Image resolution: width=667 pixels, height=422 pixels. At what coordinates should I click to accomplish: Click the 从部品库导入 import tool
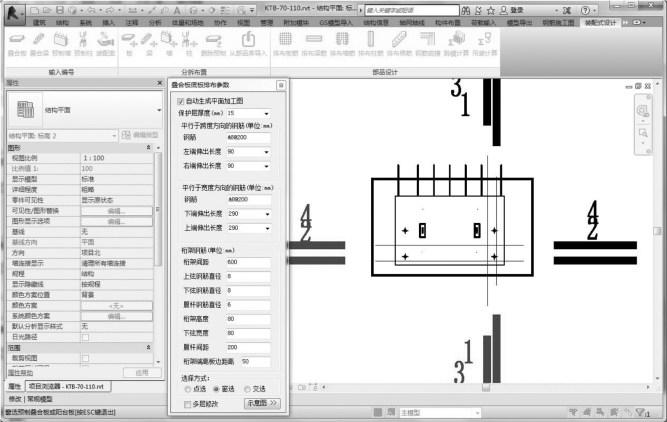pyautogui.click(x=248, y=45)
